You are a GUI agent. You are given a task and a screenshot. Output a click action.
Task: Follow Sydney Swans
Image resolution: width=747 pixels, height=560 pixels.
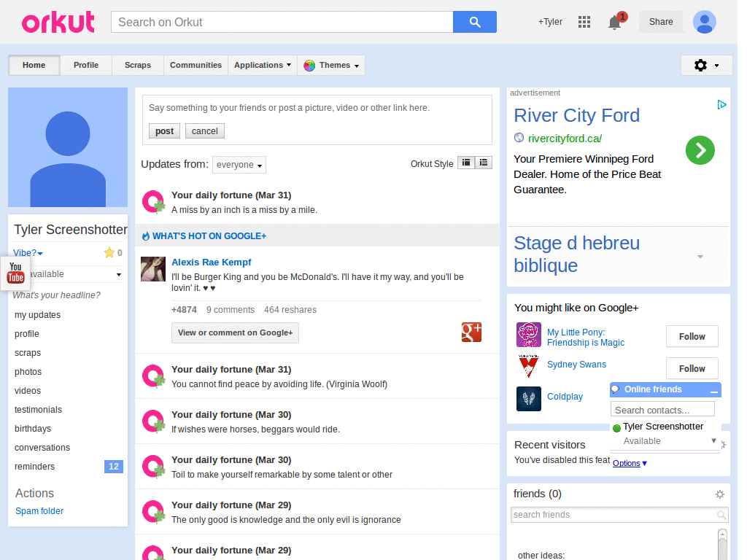[692, 368]
